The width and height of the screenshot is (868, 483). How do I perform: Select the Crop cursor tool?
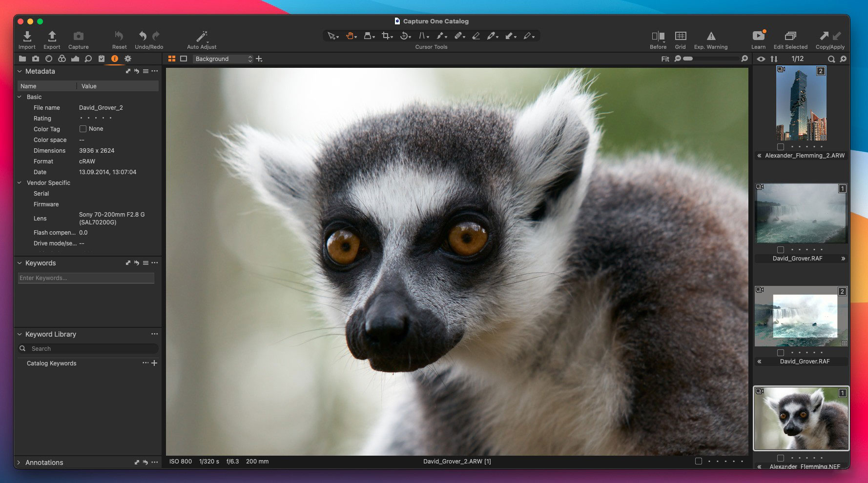tap(386, 36)
